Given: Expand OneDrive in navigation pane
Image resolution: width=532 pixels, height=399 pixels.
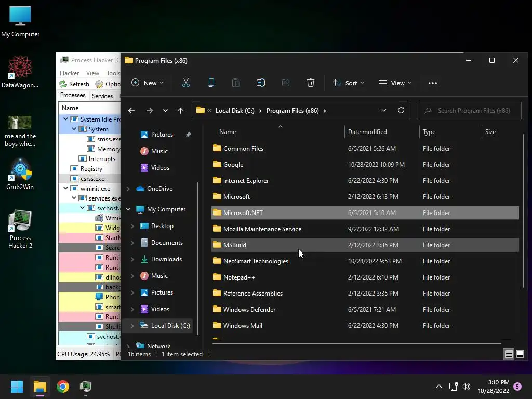Looking at the screenshot, I should point(128,189).
